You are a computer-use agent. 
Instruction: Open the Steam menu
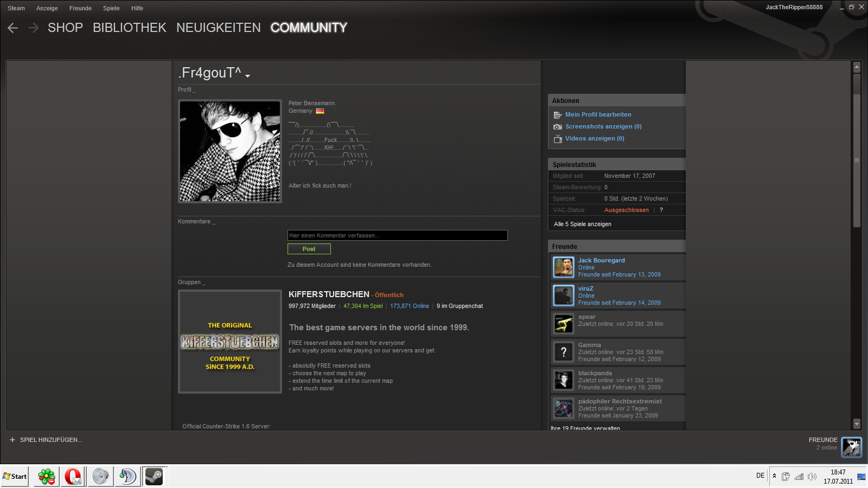(x=16, y=8)
